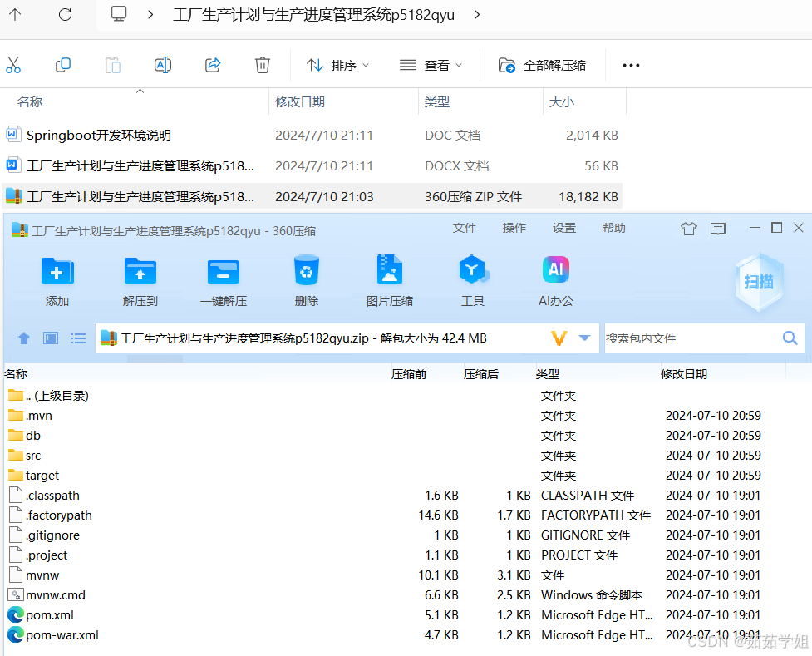Sort by 名称 column in Explorer
812x656 pixels.
(30, 102)
